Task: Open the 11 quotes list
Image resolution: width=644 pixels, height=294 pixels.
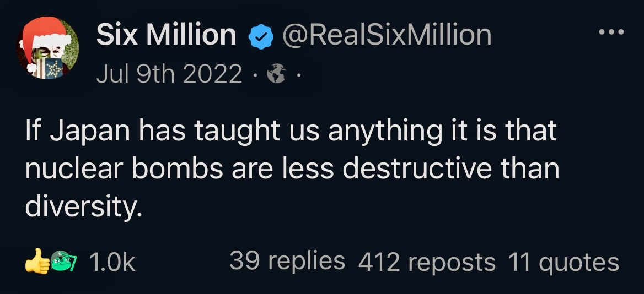Action: pyautogui.click(x=563, y=262)
